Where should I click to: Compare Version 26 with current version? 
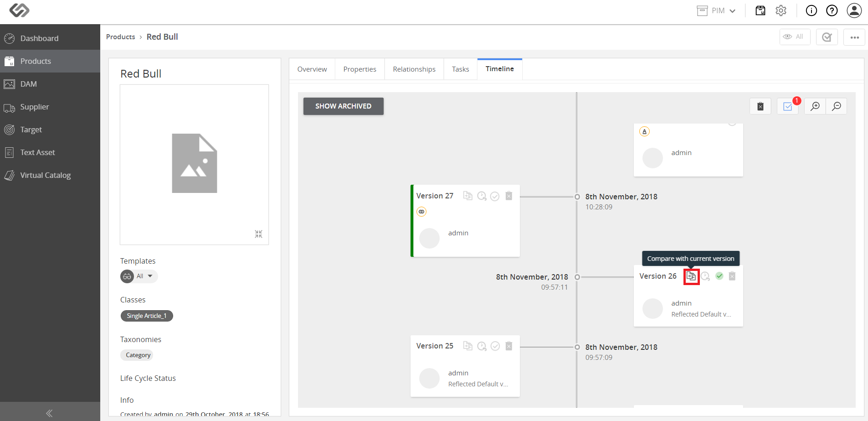pyautogui.click(x=691, y=276)
